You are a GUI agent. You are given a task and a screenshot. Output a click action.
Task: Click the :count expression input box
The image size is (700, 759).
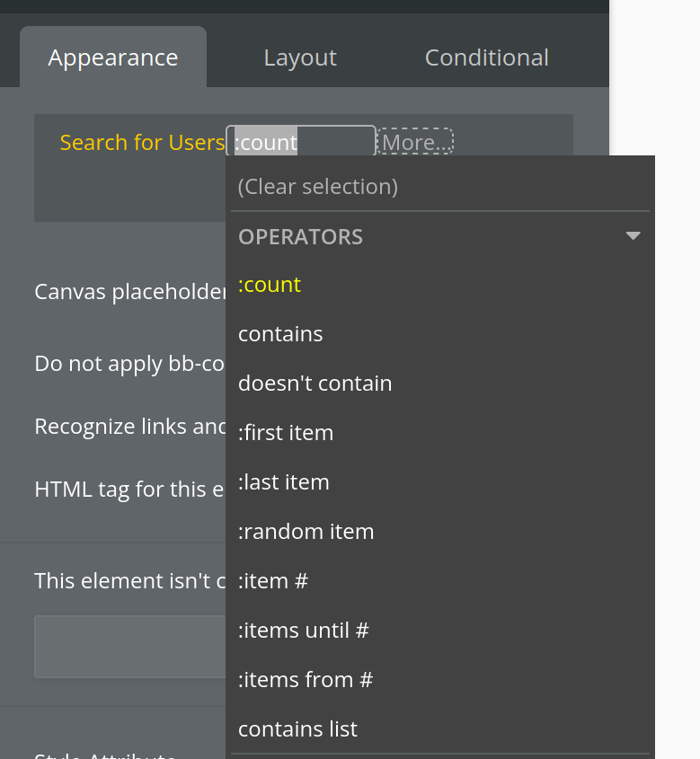[301, 142]
